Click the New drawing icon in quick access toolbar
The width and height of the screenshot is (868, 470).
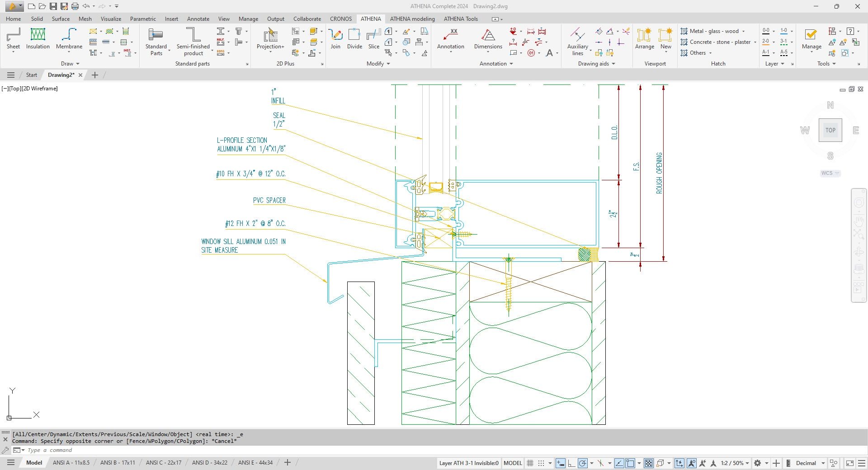point(31,6)
